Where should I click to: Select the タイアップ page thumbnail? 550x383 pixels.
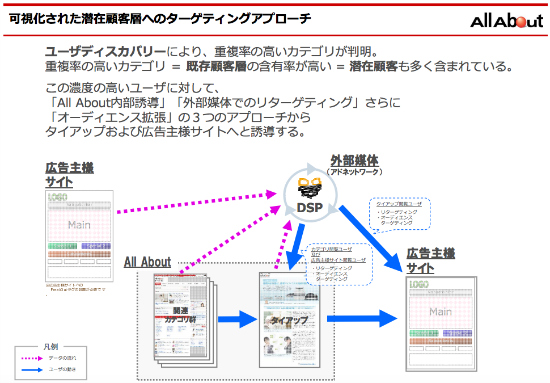click(x=290, y=320)
